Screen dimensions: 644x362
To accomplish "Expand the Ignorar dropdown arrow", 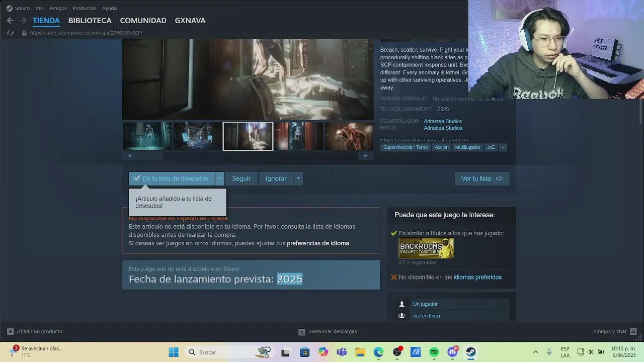I will pyautogui.click(x=298, y=178).
